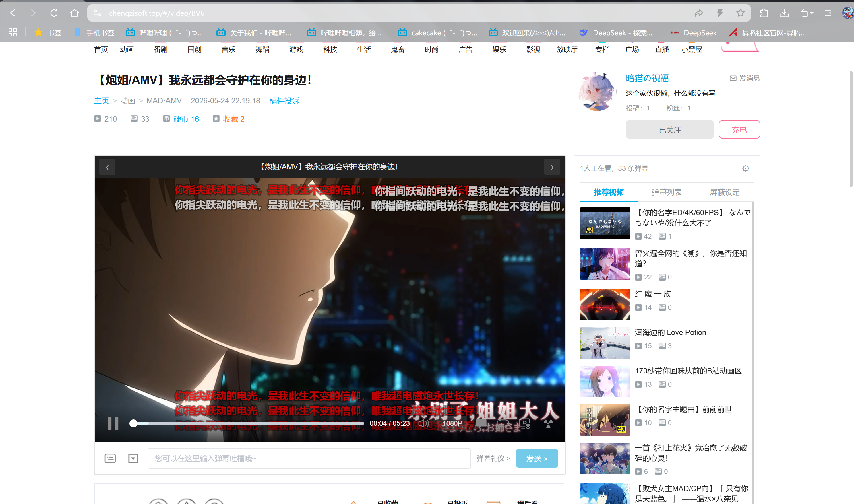Open 小黑屋 in the site navigation
The height and width of the screenshot is (504, 854).
(692, 50)
